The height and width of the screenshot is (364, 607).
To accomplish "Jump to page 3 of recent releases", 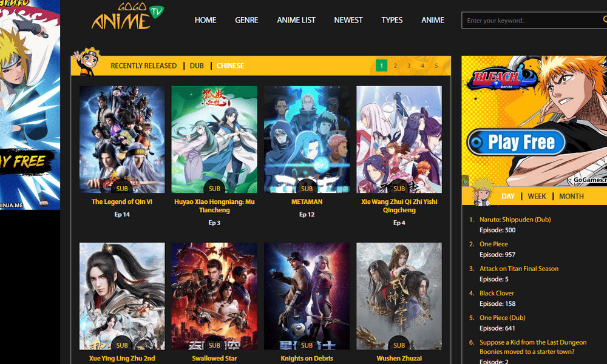I will [409, 66].
